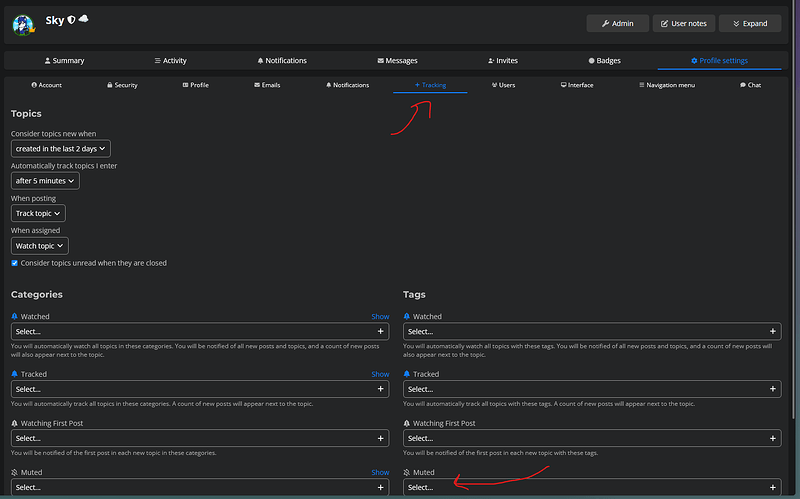Toggle Consider topics unread when closed checkbox
800x499 pixels.
pos(14,263)
